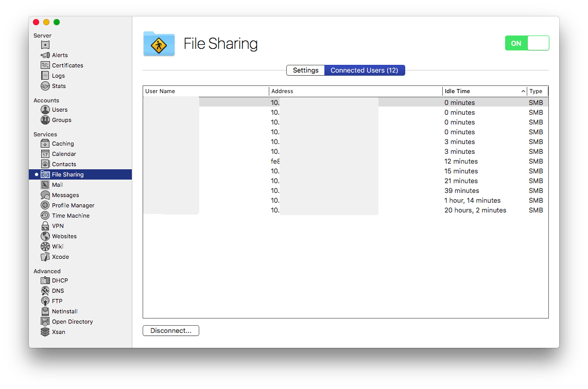Sort by the User Name column header
Viewport: 588px width, 389px height.
point(206,91)
